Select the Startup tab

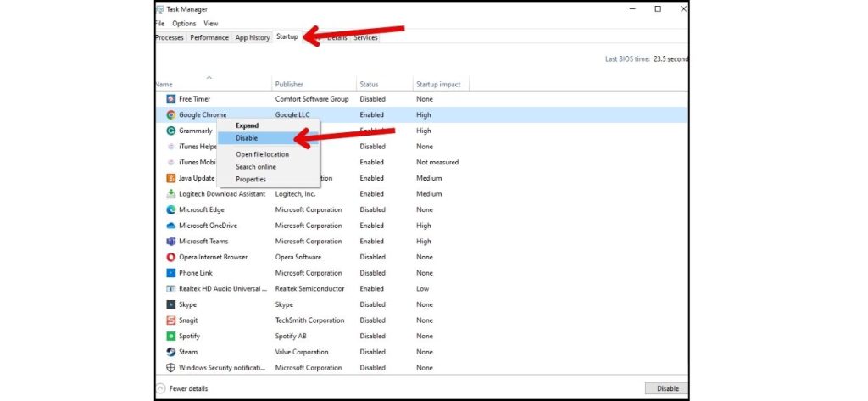coord(287,37)
